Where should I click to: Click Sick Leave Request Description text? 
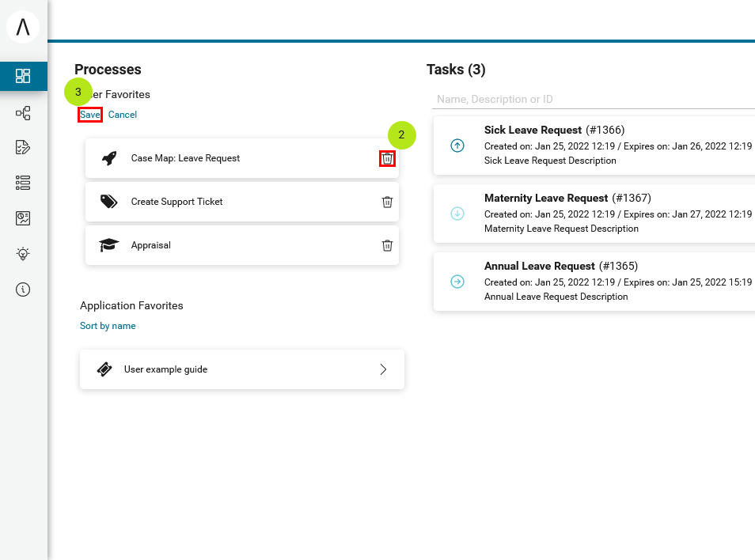(550, 161)
